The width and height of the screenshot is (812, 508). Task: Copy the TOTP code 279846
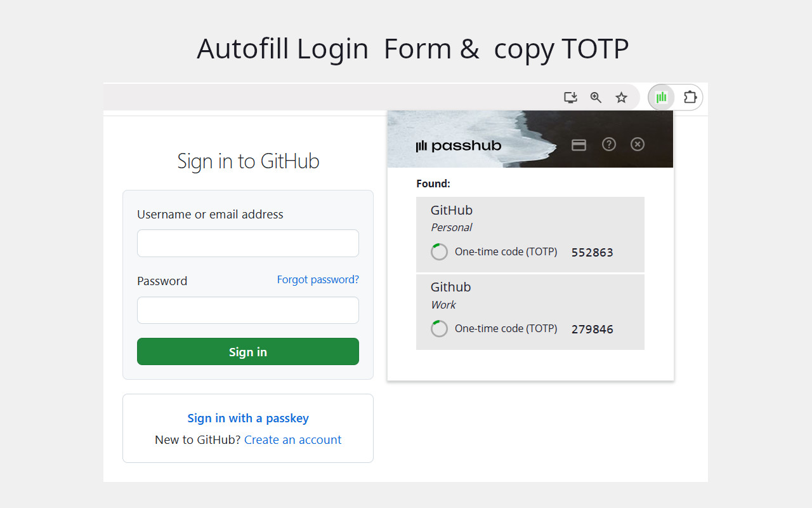(x=592, y=329)
